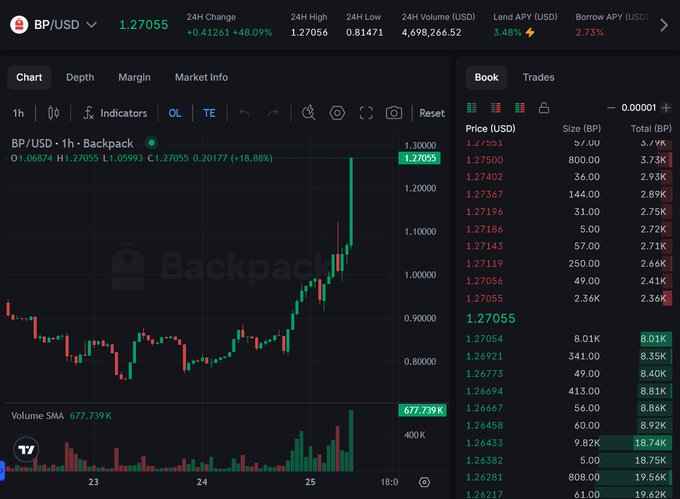The height and width of the screenshot is (499, 680).
Task: Decrease the price grouping with minus
Action: (x=611, y=108)
